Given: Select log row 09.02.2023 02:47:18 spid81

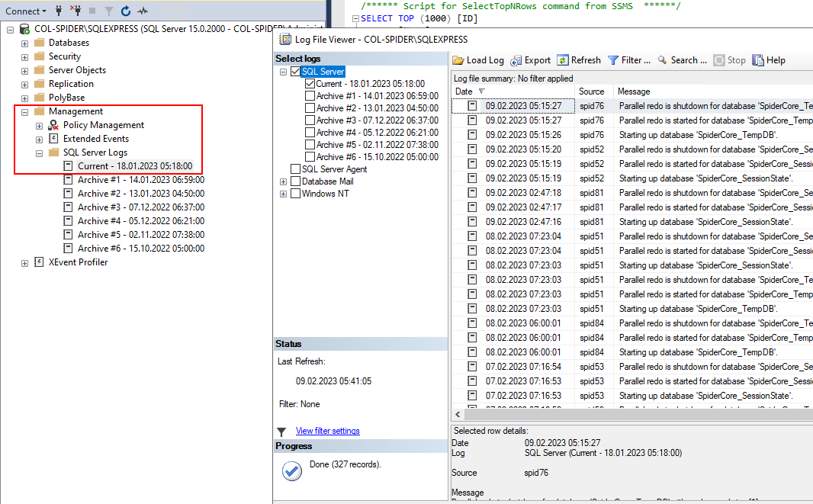Looking at the screenshot, I should pos(632,193).
